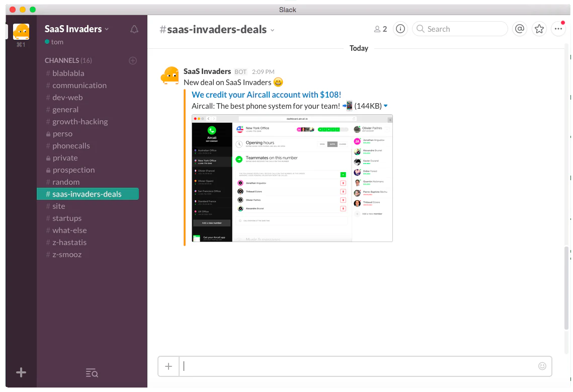Open the quick switcher icon at sidebar bottom
The image size is (573, 392).
92,373
